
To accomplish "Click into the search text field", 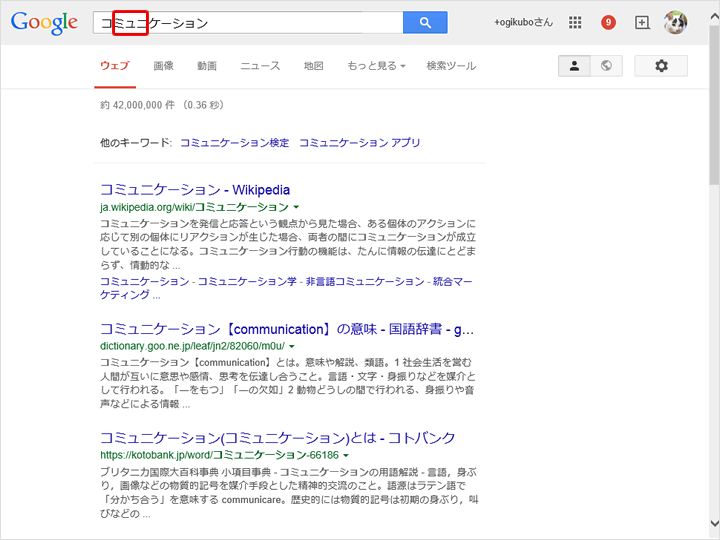I will [x=248, y=22].
